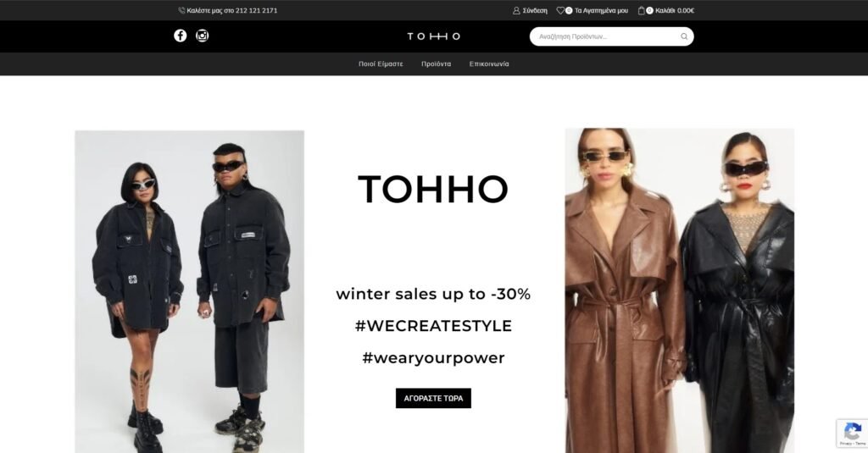Image resolution: width=868 pixels, height=453 pixels.
Task: Click the leather trench coats photo
Action: (x=679, y=290)
